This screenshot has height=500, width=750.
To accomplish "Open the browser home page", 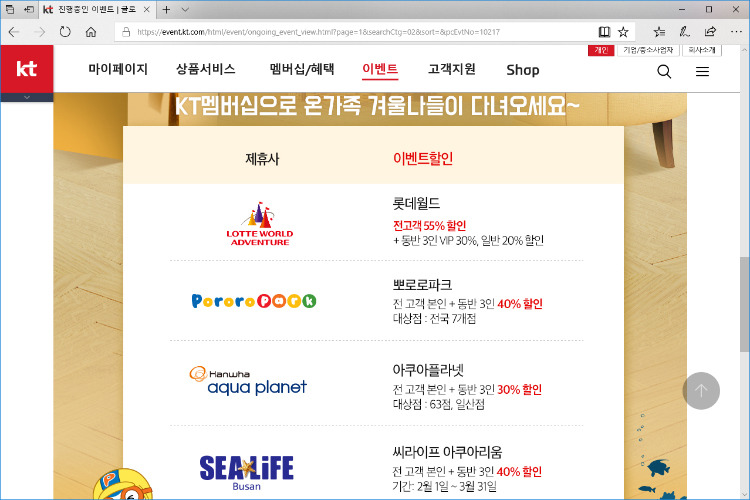I will [x=91, y=32].
